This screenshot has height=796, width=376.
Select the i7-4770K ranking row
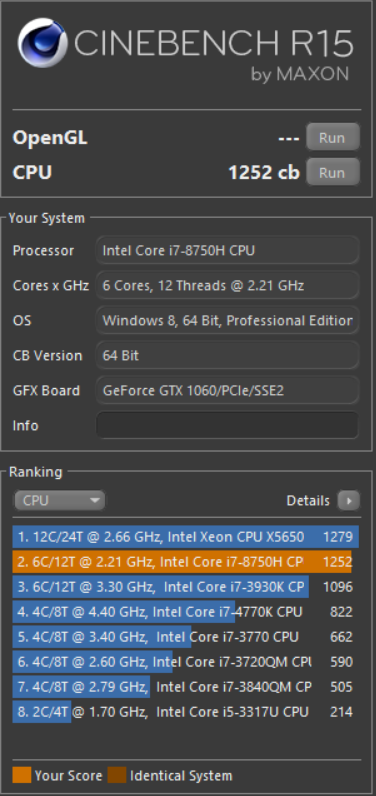[x=186, y=612]
